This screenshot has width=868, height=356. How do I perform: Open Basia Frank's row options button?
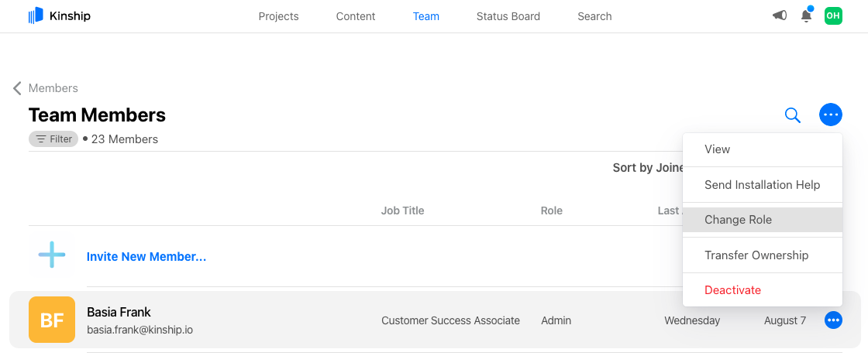834,320
